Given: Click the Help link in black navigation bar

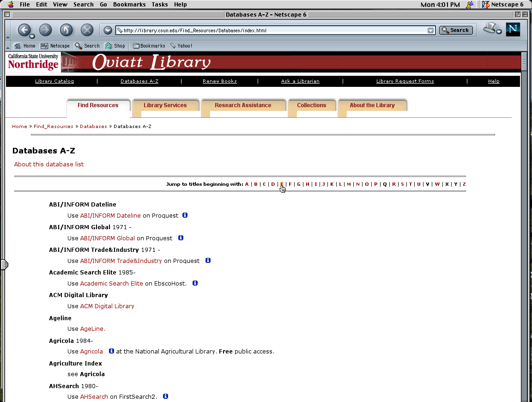Looking at the screenshot, I should pyautogui.click(x=494, y=81).
